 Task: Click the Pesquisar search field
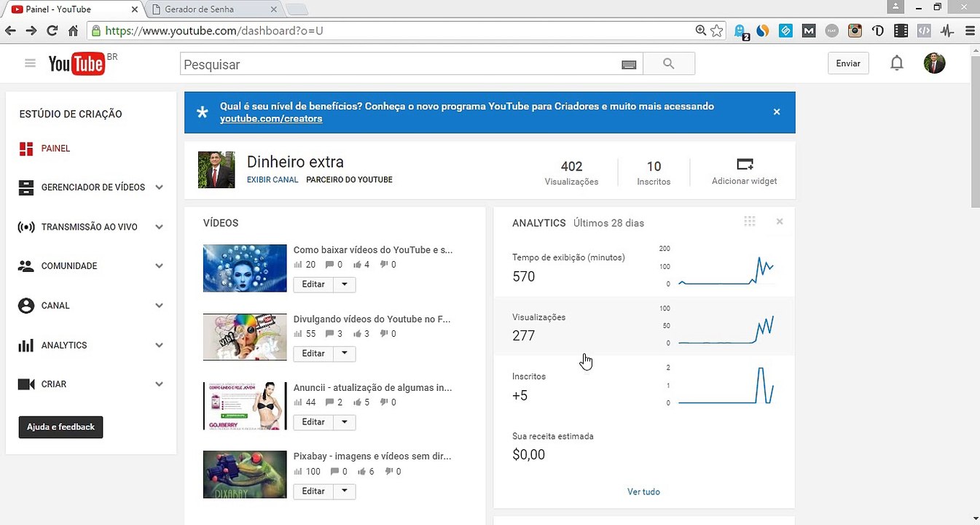tap(399, 64)
